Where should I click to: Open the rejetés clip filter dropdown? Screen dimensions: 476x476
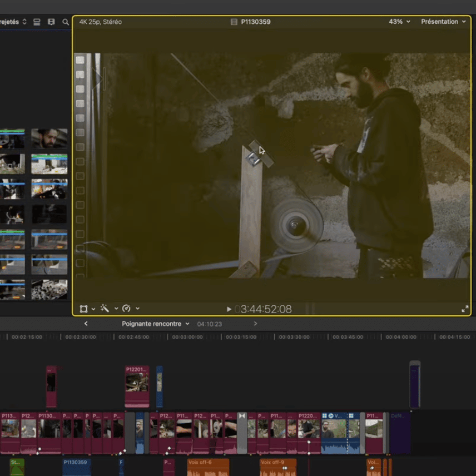[13, 22]
